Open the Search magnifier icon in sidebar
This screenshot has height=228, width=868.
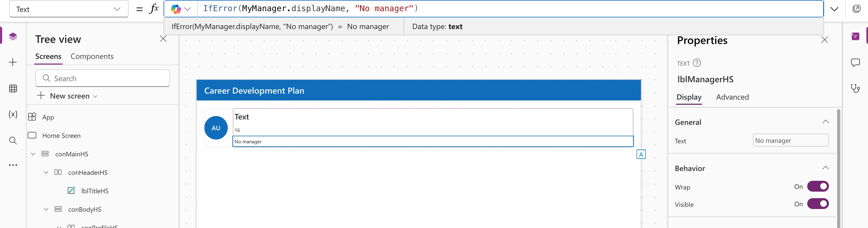click(13, 141)
